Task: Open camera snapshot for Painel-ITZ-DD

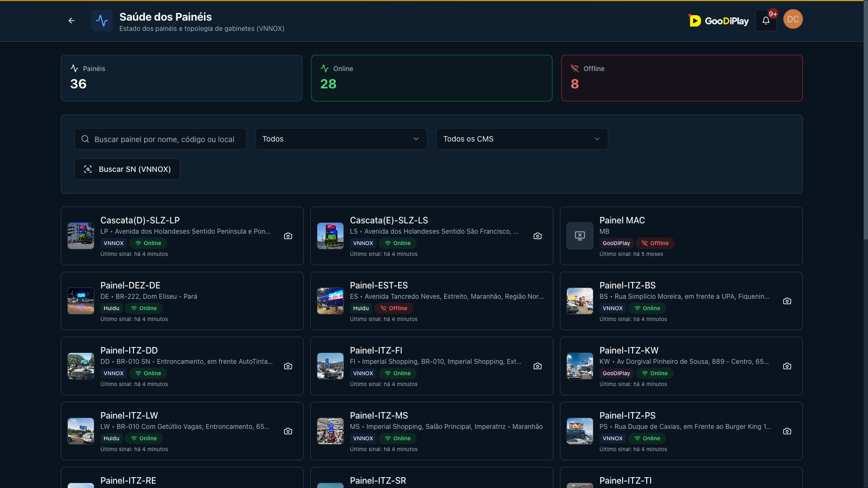Action: (288, 366)
